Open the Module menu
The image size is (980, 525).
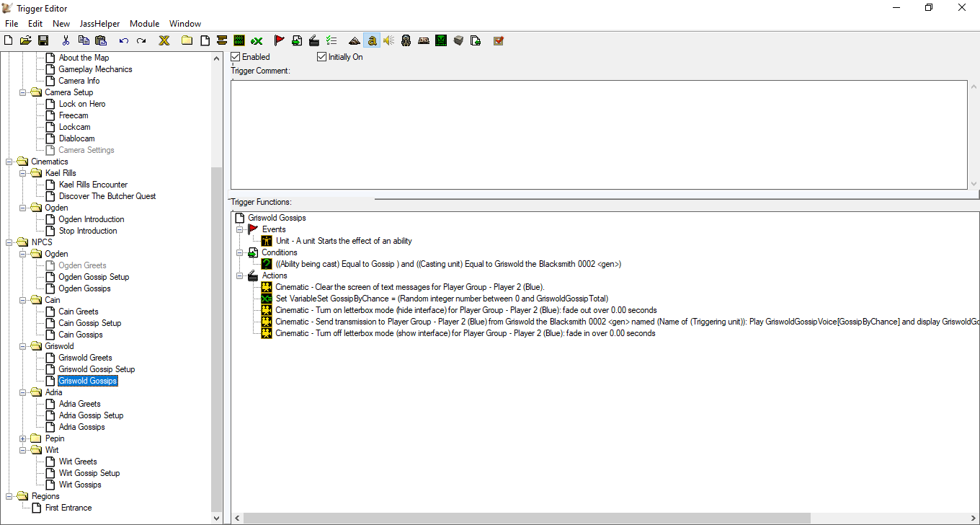click(x=145, y=24)
